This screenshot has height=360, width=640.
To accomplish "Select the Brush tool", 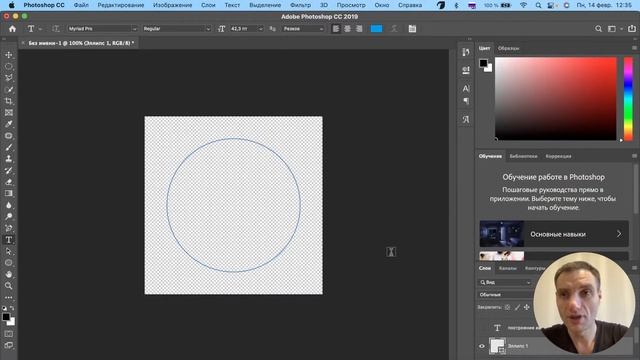I will click(9, 147).
